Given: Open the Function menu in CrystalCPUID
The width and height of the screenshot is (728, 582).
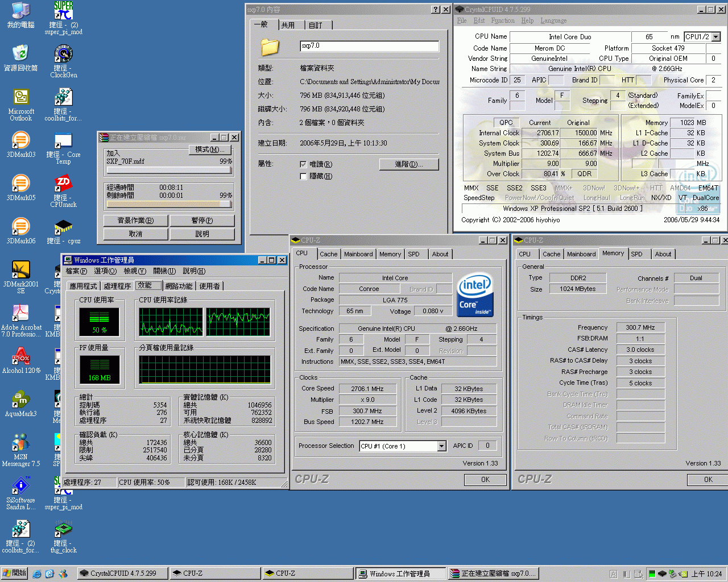Looking at the screenshot, I should coord(503,20).
